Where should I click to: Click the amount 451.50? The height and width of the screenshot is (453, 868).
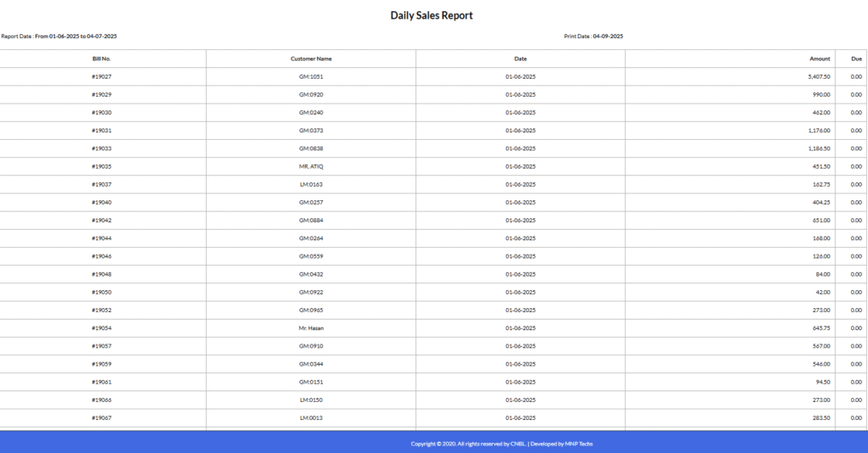[821, 166]
